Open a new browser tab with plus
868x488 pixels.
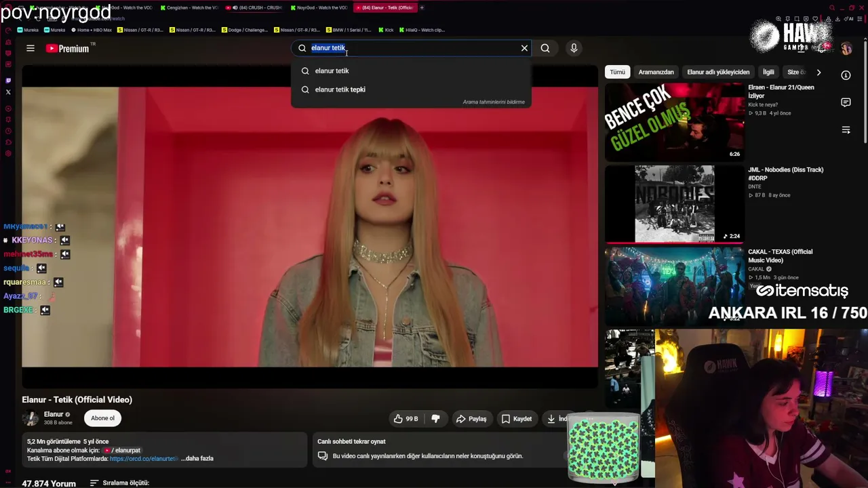pyautogui.click(x=422, y=7)
